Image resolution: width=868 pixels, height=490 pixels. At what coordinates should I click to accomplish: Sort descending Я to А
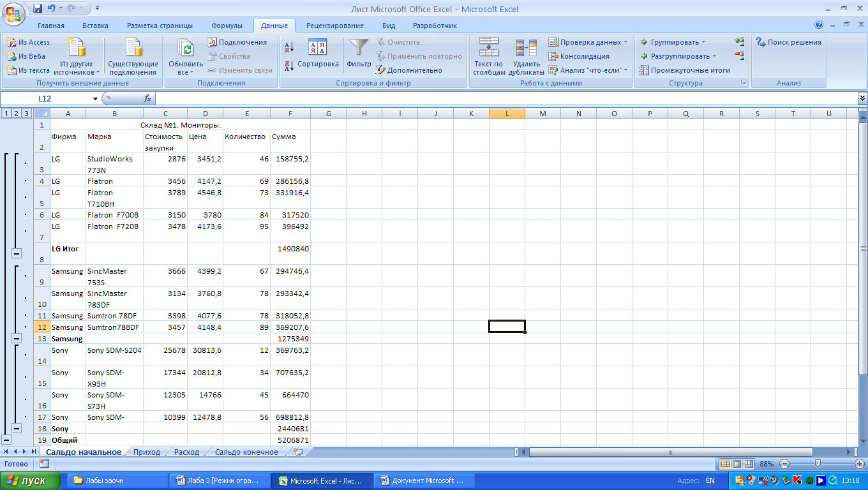[x=288, y=65]
